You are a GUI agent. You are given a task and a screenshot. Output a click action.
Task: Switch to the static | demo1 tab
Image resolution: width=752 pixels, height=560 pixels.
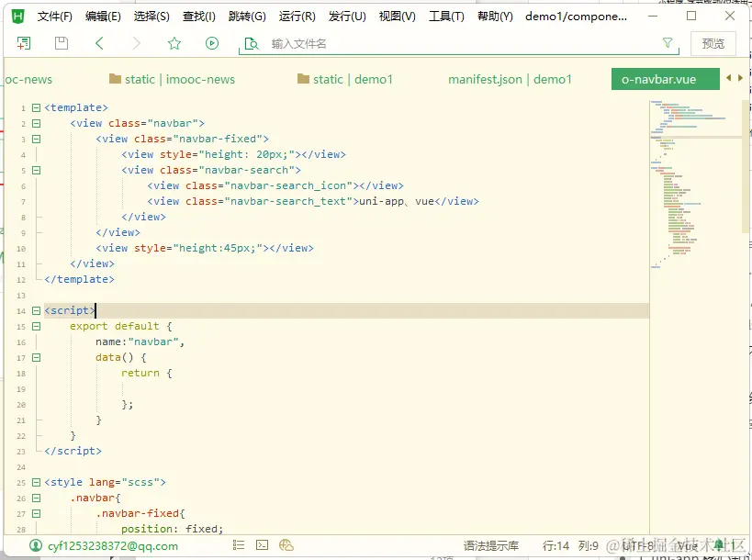(x=345, y=79)
